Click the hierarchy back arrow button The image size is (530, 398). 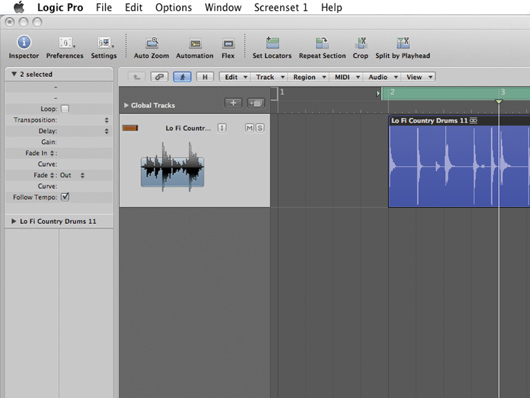tap(137, 77)
